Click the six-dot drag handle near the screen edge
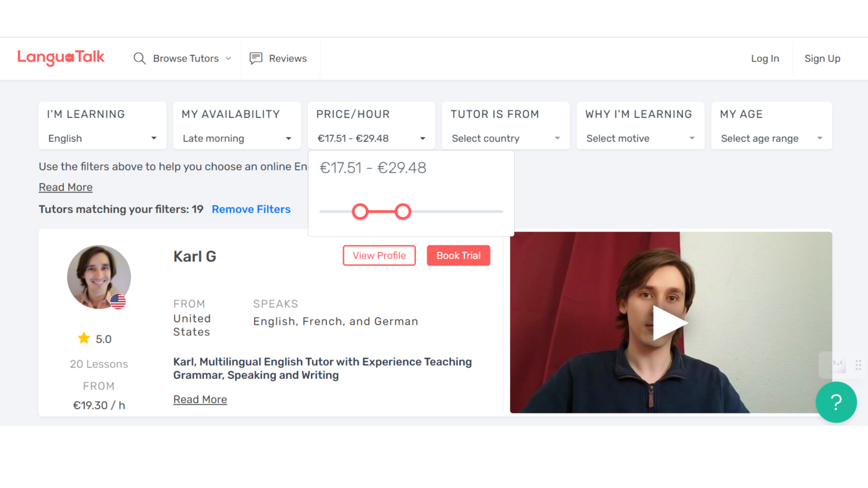 [859, 365]
